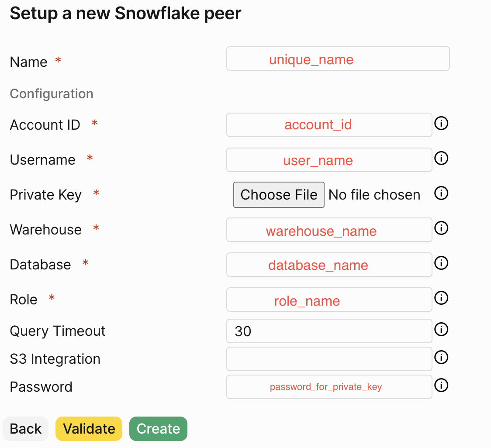
Task: Show info tooltip for Username field
Action: 441,158
